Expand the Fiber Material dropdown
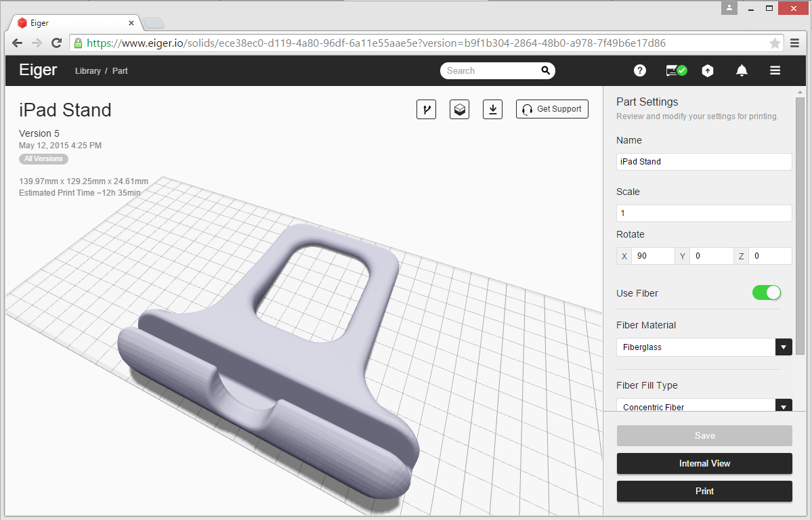 pos(783,347)
